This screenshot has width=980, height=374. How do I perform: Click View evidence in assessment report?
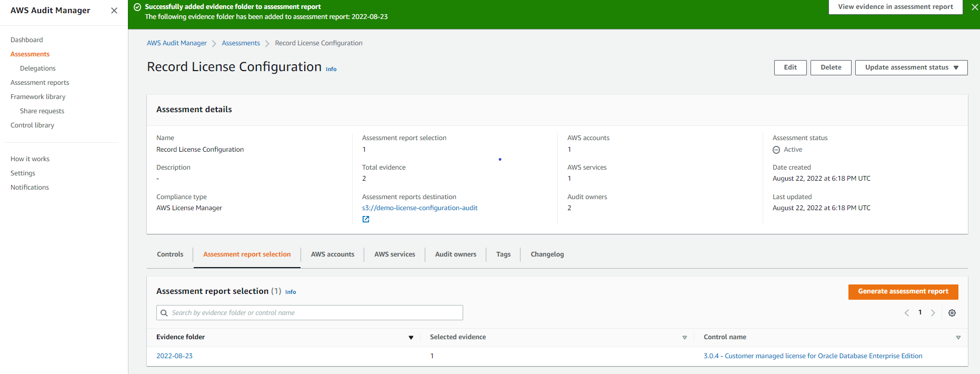click(896, 7)
